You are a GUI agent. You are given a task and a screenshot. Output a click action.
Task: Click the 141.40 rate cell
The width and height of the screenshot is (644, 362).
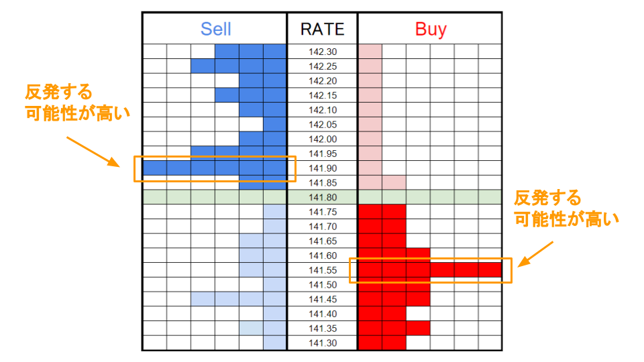click(322, 314)
